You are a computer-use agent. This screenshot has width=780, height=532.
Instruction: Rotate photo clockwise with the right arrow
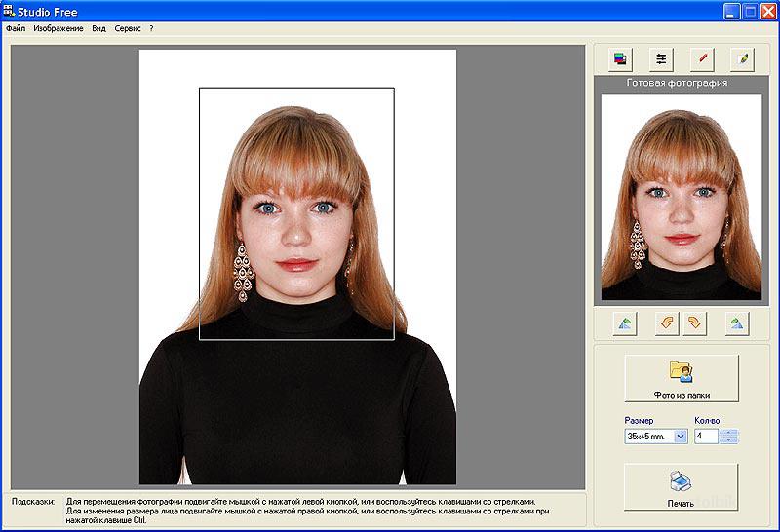click(694, 323)
